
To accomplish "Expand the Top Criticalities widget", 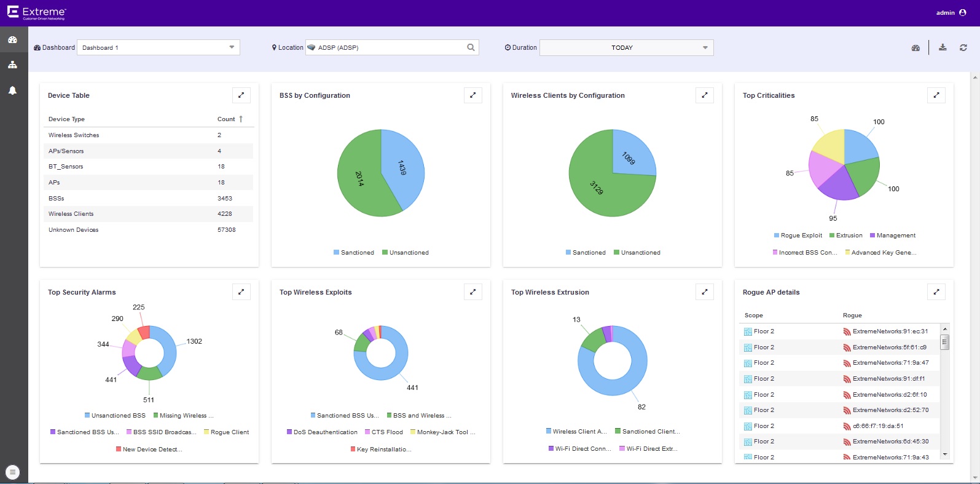I will pos(936,95).
